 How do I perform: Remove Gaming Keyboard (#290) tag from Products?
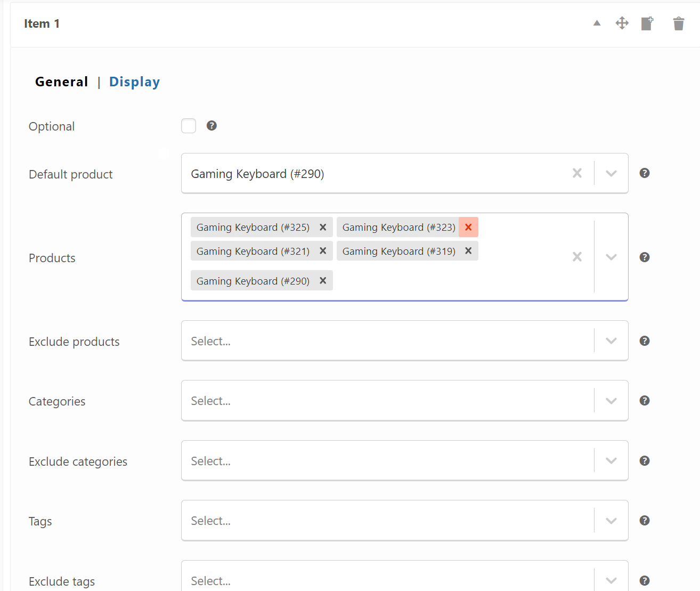click(323, 281)
